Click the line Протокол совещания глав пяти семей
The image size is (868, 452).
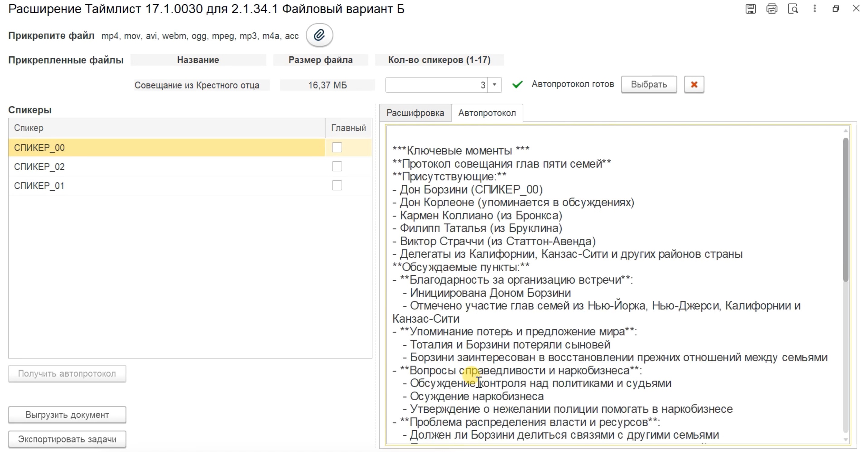coord(502,164)
